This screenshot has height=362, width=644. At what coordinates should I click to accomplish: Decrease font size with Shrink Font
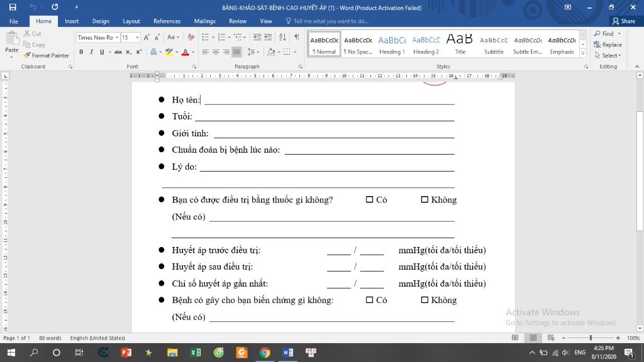(157, 37)
